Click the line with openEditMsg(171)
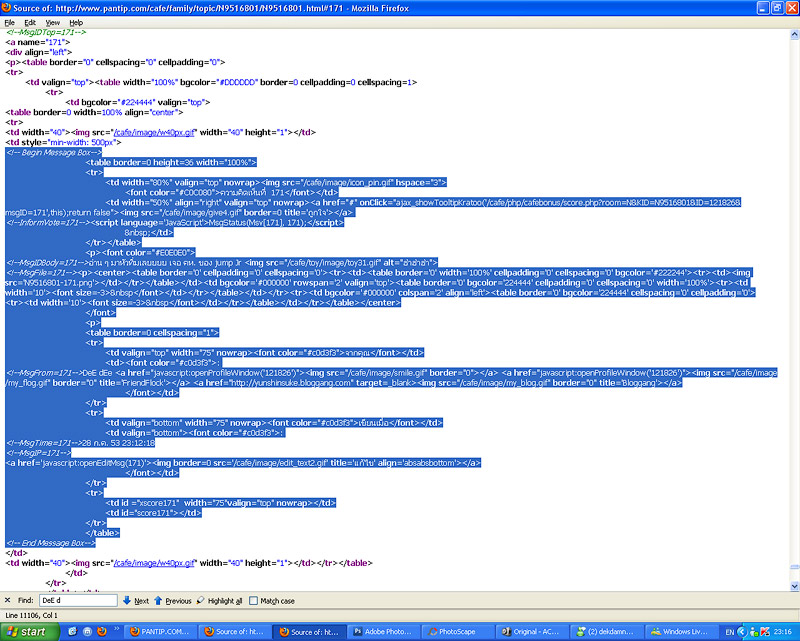This screenshot has height=641, width=800. [x=243, y=463]
